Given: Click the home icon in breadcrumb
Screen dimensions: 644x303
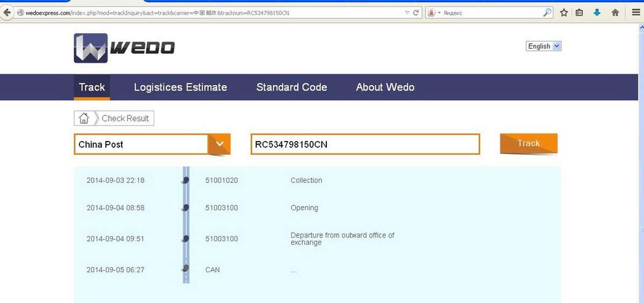Looking at the screenshot, I should coord(84,119).
